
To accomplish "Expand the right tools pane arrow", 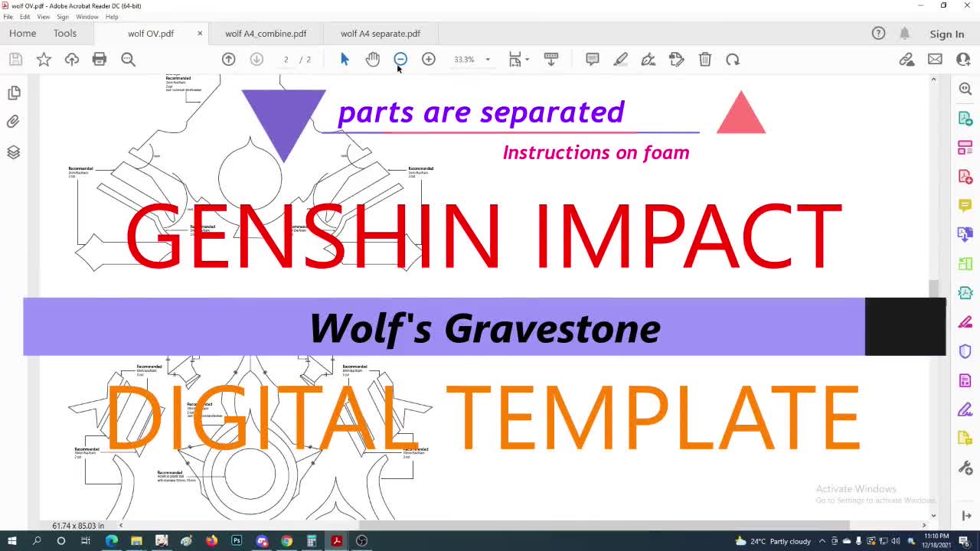I will click(965, 516).
